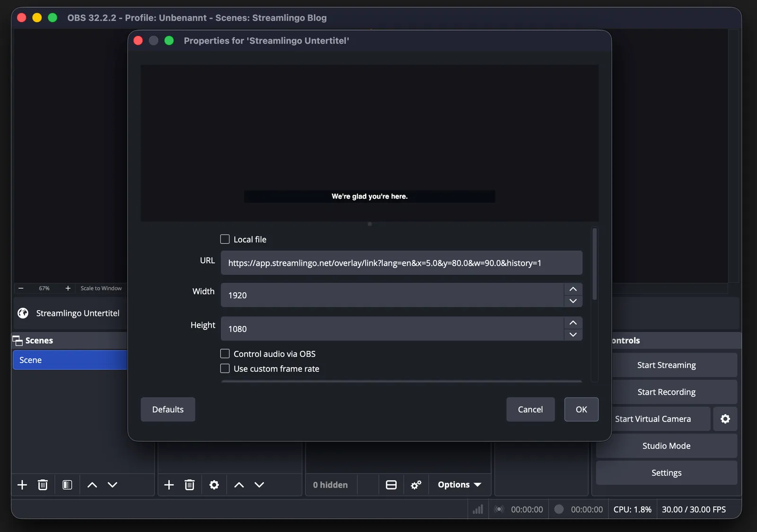This screenshot has height=532, width=757.
Task: Decrease Width value with down stepper
Action: point(573,301)
